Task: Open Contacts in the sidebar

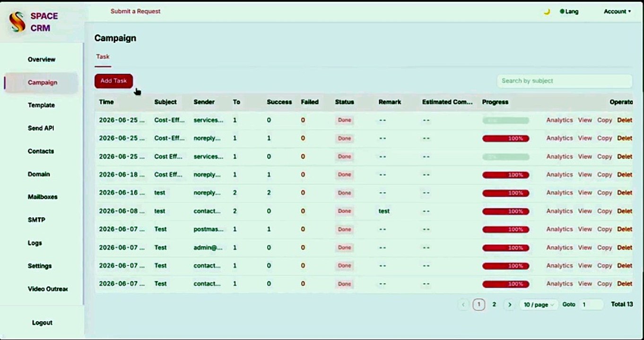Action: [x=41, y=151]
